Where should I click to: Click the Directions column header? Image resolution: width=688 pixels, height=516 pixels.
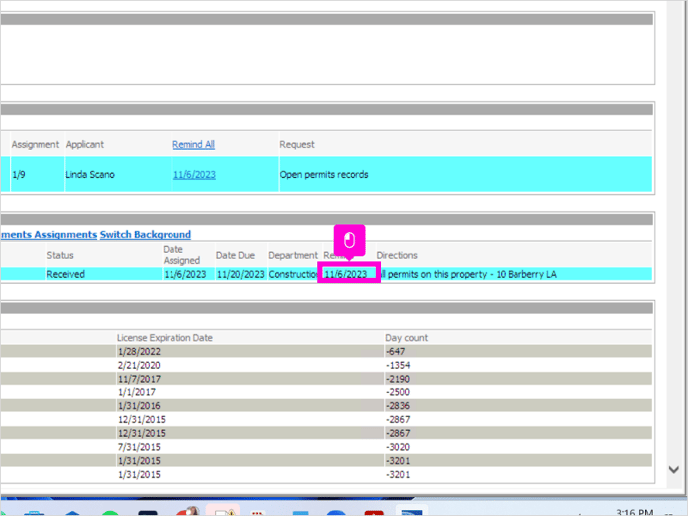[397, 255]
